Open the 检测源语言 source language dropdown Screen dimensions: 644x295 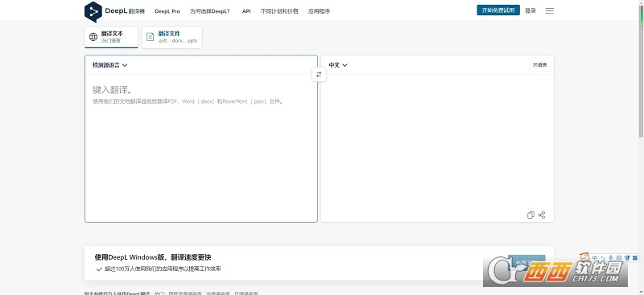point(110,65)
